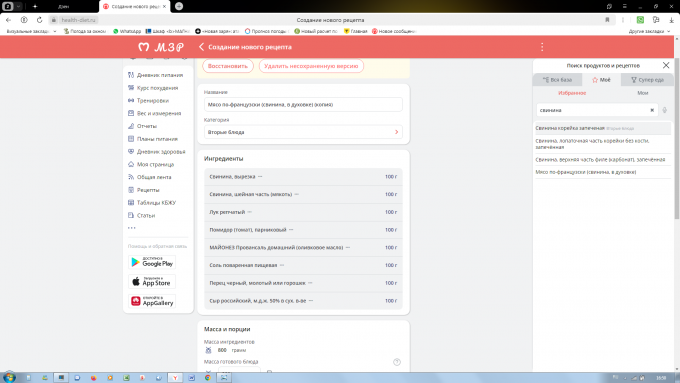Open the Google Play download badge

click(x=152, y=262)
